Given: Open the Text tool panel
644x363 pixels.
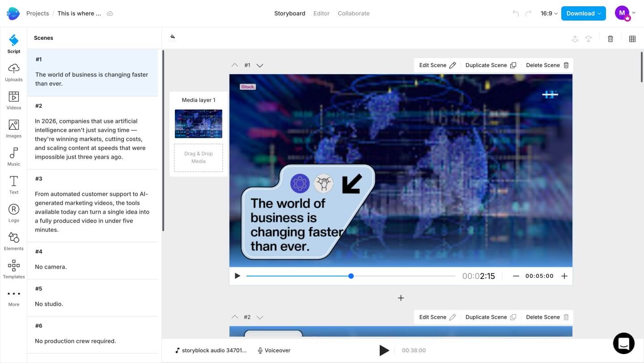Looking at the screenshot, I should pyautogui.click(x=14, y=185).
